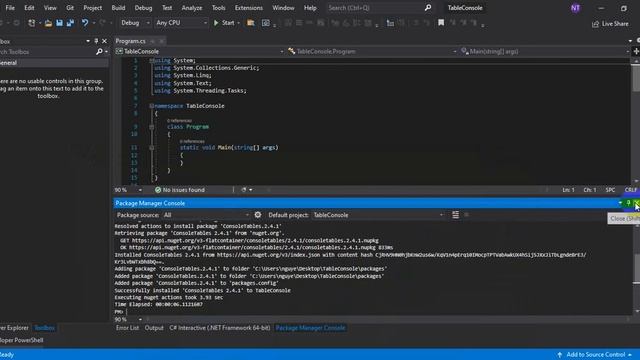
Task: Open the Analyze menu
Action: pyautogui.click(x=192, y=8)
